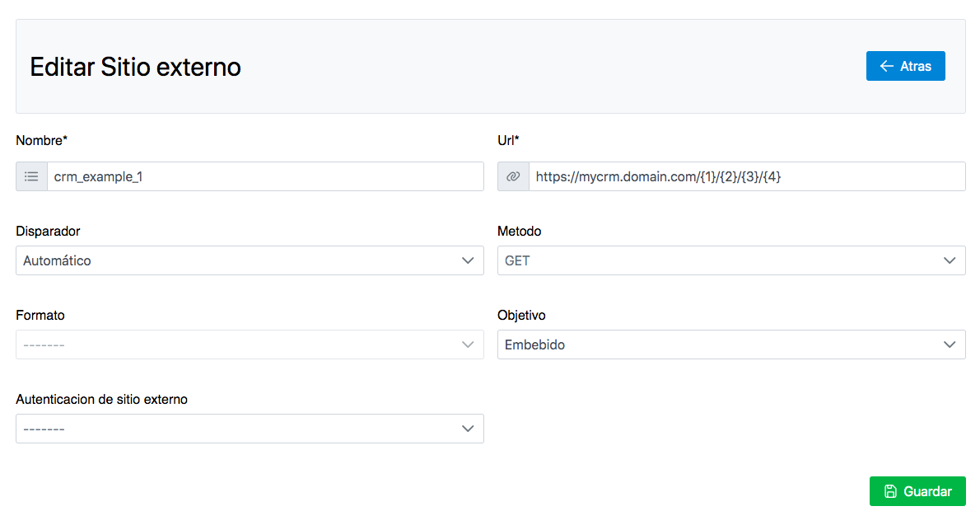980x511 pixels.
Task: Click the chevron arrow of Metodo select
Action: 950,260
